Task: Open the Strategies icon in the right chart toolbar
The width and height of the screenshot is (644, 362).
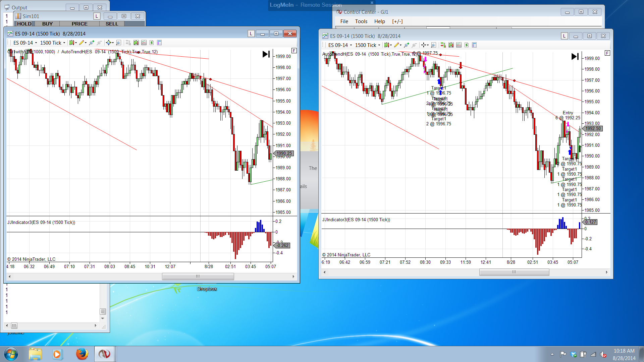Action: coord(467,45)
